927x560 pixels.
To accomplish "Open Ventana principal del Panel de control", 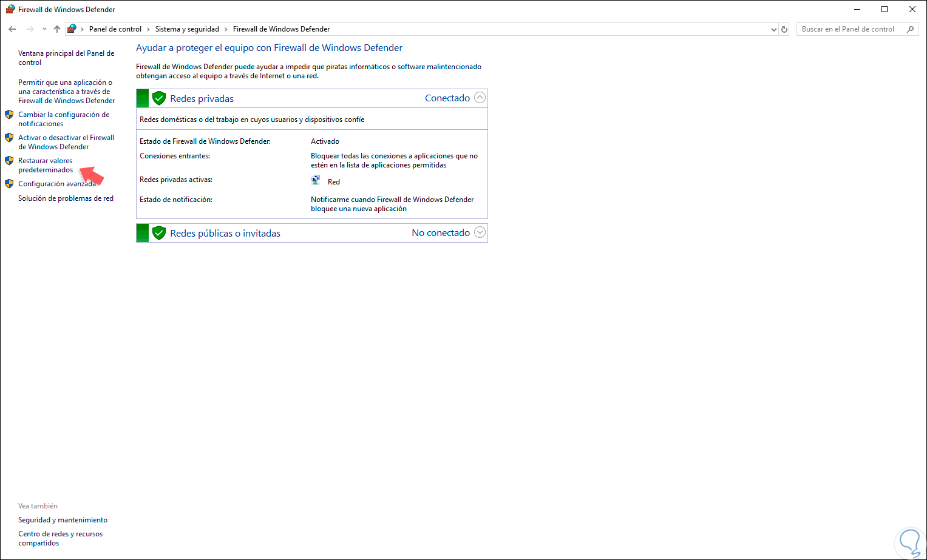I will tap(66, 58).
